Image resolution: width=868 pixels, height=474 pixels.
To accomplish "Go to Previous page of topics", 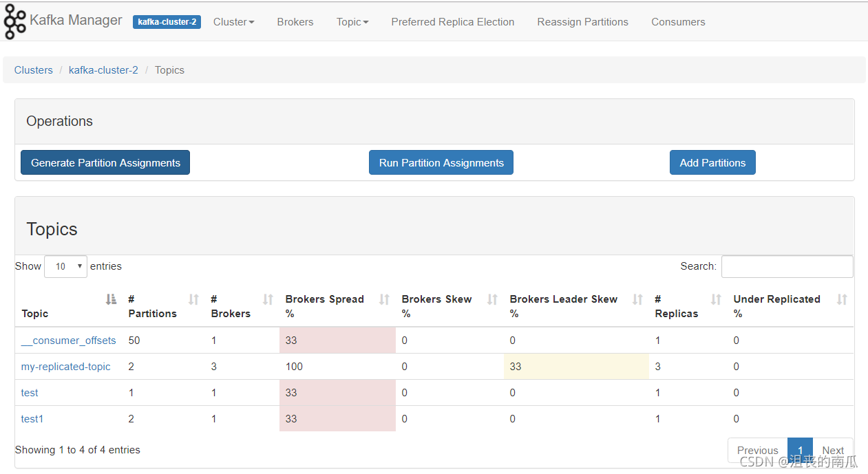I will [x=757, y=451].
